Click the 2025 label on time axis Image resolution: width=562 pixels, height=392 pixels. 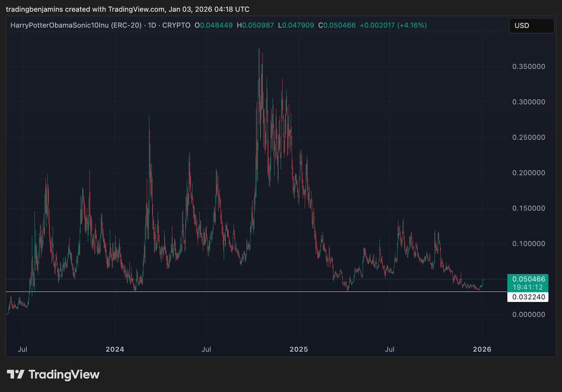coord(299,349)
